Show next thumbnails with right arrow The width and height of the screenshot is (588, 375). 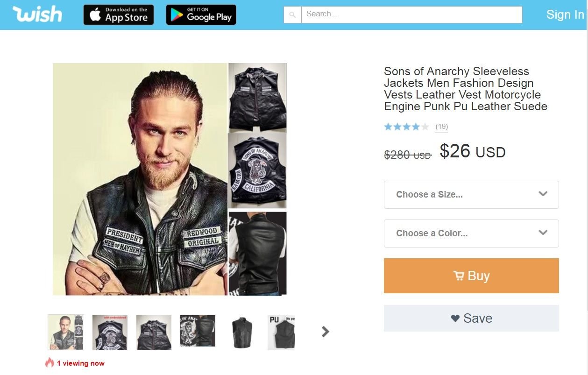tap(326, 332)
